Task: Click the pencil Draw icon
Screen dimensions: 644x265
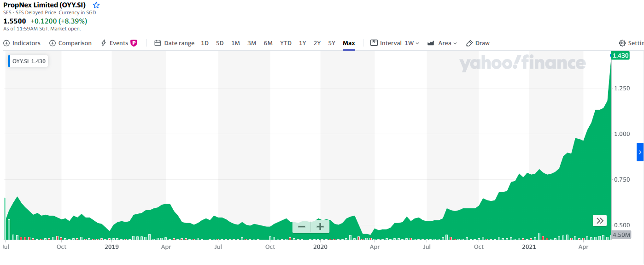Action: (469, 43)
